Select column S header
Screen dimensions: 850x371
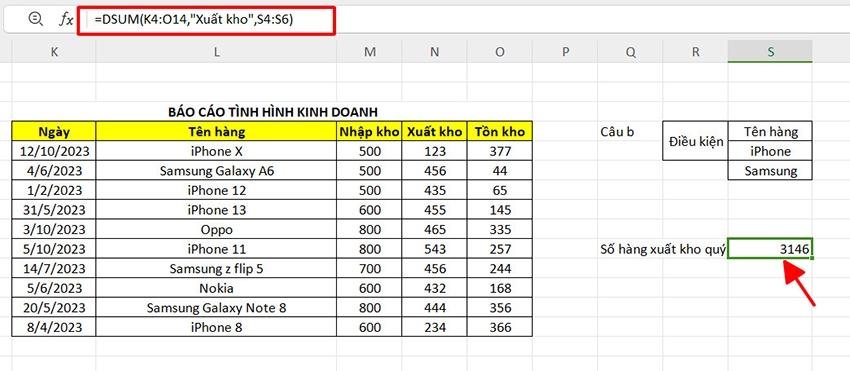(x=770, y=52)
